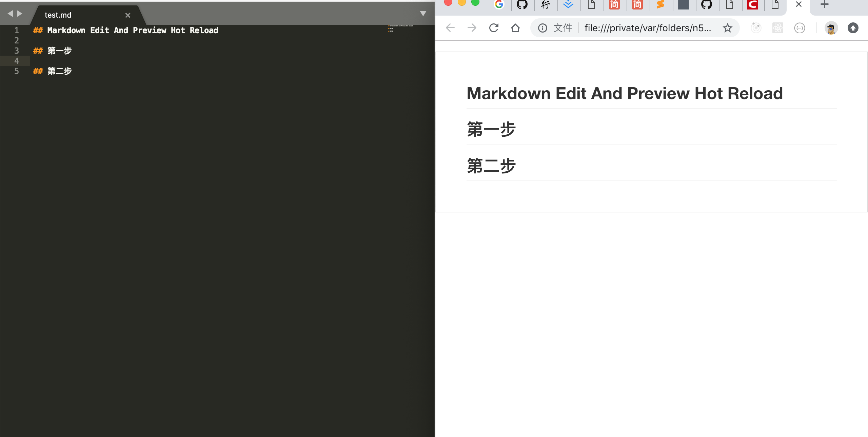This screenshot has width=868, height=437.
Task: Bookmark page with the star icon
Action: click(727, 28)
